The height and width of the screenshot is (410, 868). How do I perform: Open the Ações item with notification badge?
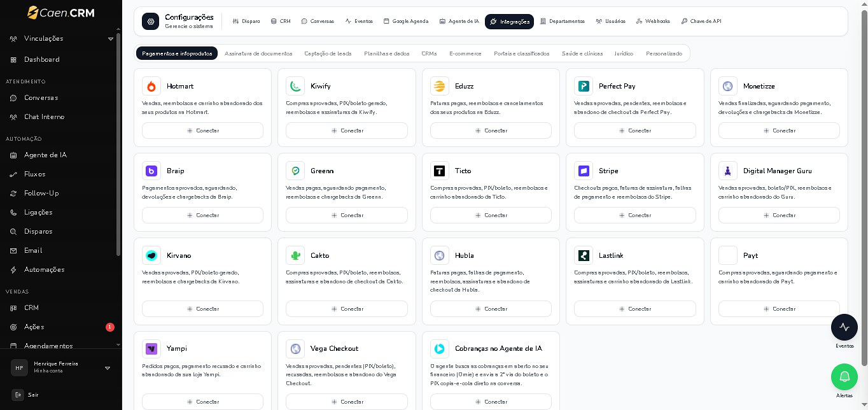pos(60,327)
